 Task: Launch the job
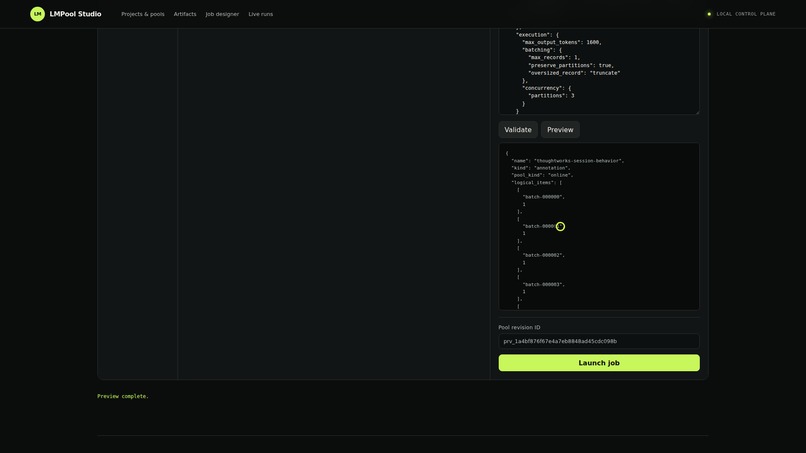599,363
